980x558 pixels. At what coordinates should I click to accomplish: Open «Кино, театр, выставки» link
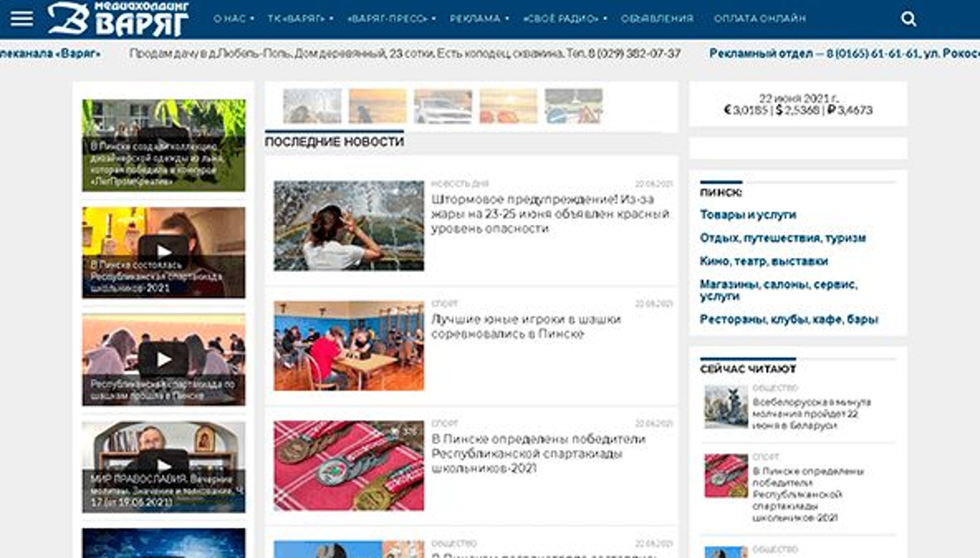(x=764, y=261)
